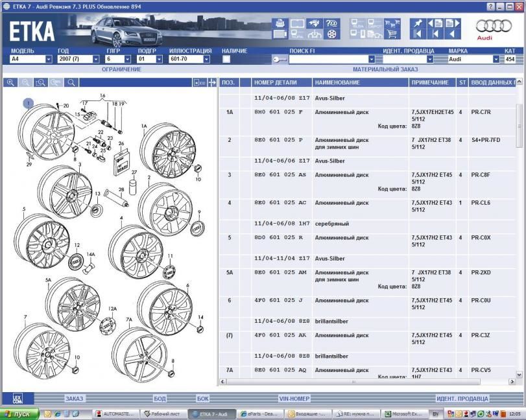Go to next illustration page icon
Image resolution: width=526 pixels, height=420 pixels.
point(453,23)
